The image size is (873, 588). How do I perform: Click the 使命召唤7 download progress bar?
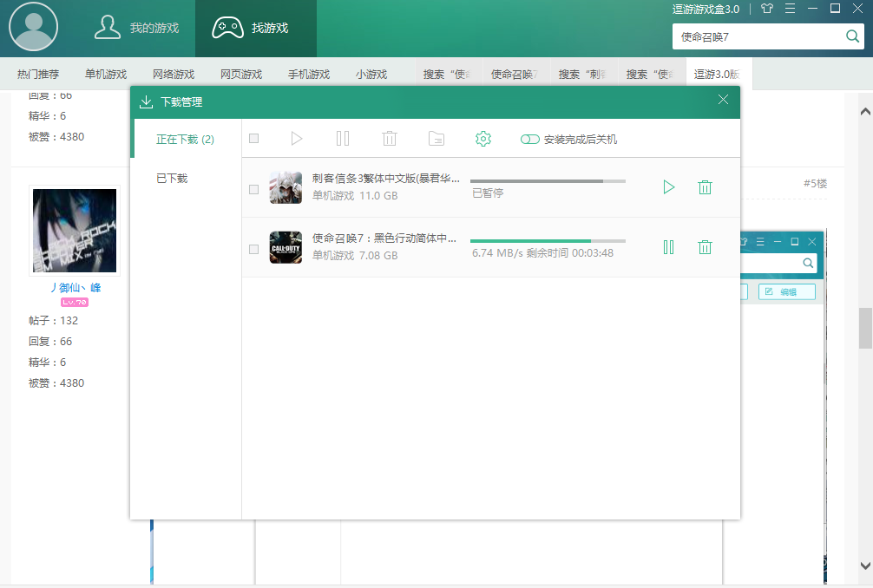coord(548,241)
